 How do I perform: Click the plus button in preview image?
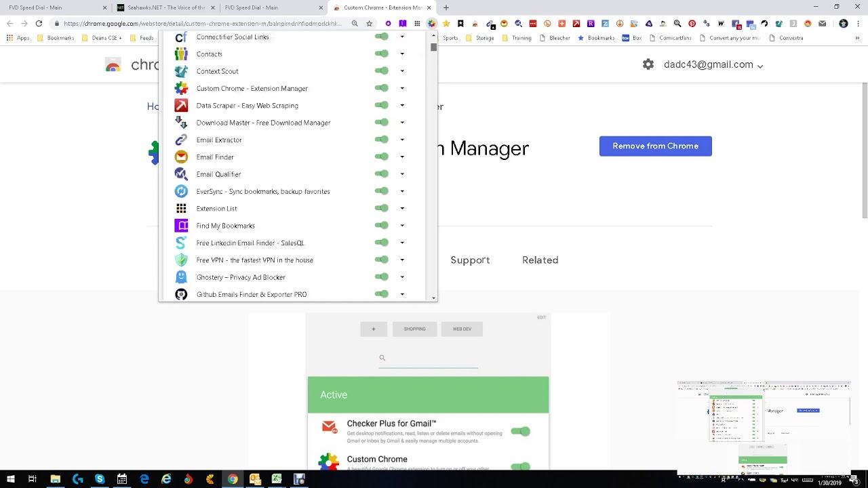click(x=373, y=329)
